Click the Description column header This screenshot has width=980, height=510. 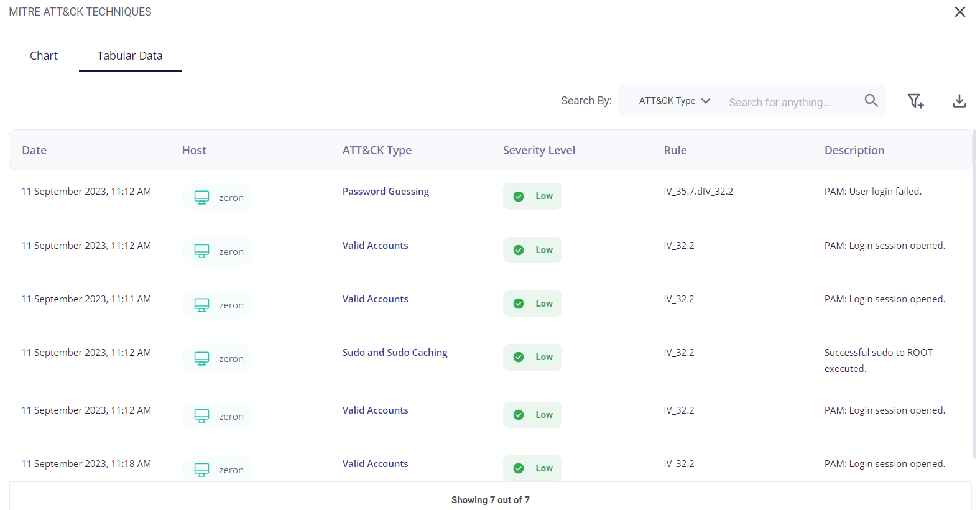click(854, 150)
